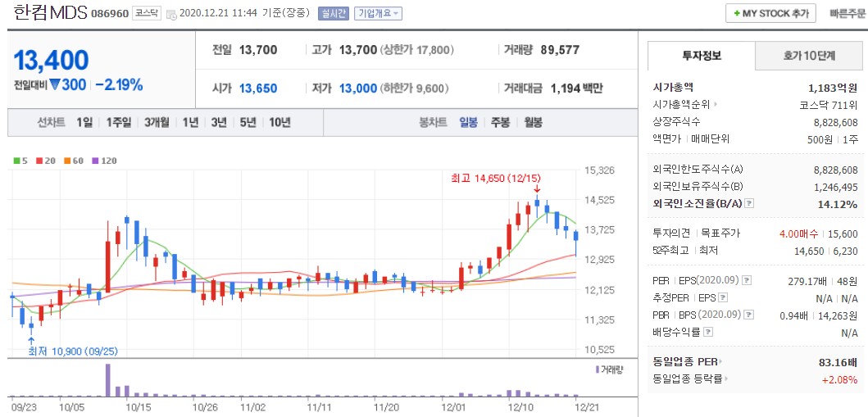Click the purple 120-day moving average legend
Viewport: 868px width, 417px height.
[x=104, y=161]
